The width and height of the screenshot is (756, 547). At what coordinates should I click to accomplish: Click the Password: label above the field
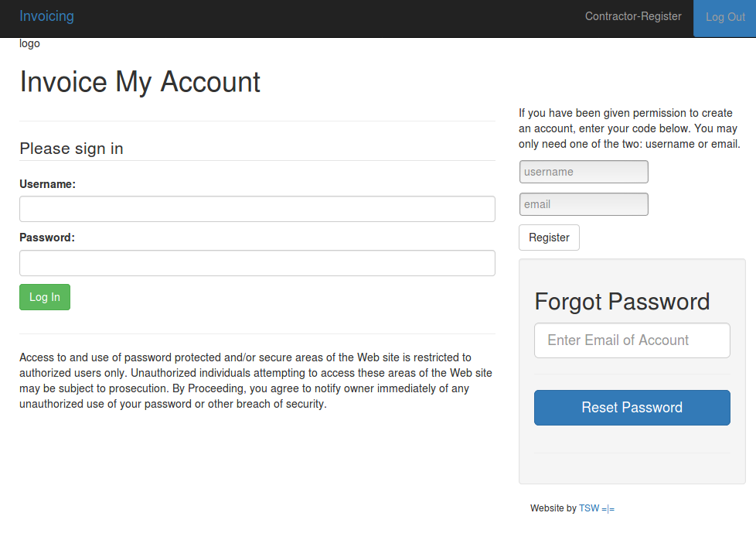click(x=46, y=237)
